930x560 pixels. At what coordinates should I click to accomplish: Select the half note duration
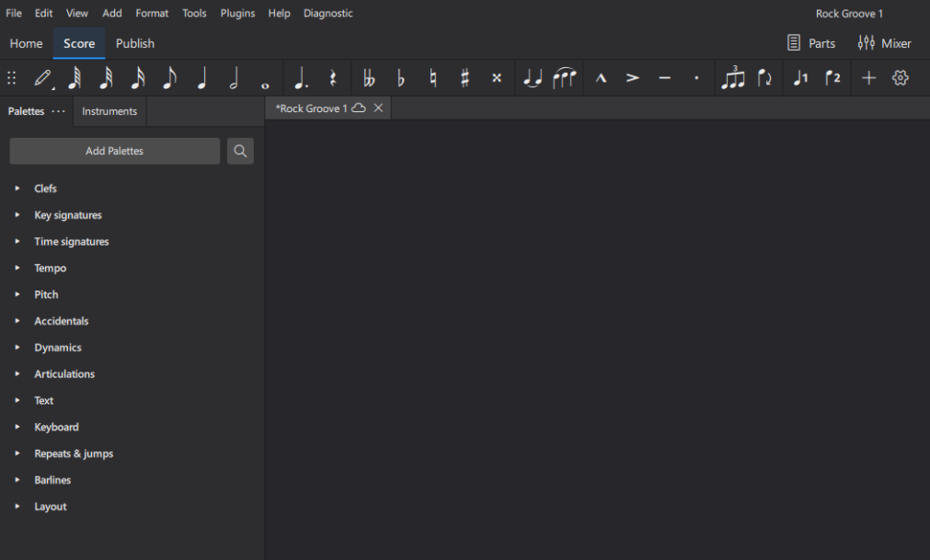tap(234, 79)
